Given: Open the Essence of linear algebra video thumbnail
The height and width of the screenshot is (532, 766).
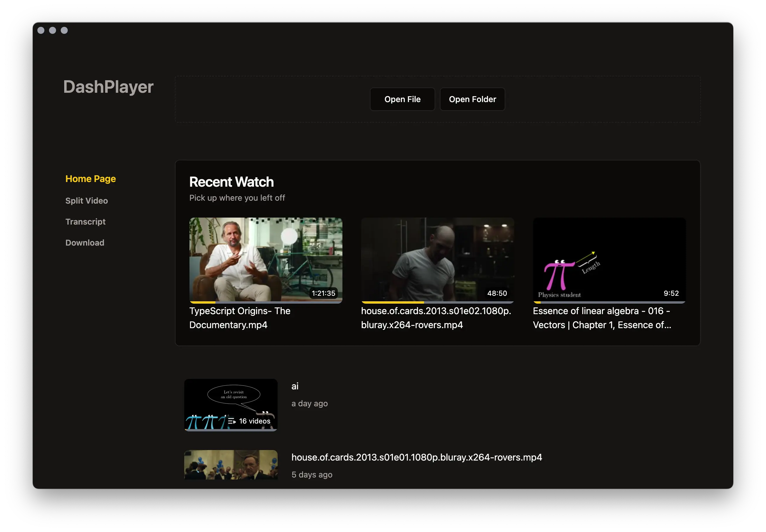Looking at the screenshot, I should click(609, 260).
